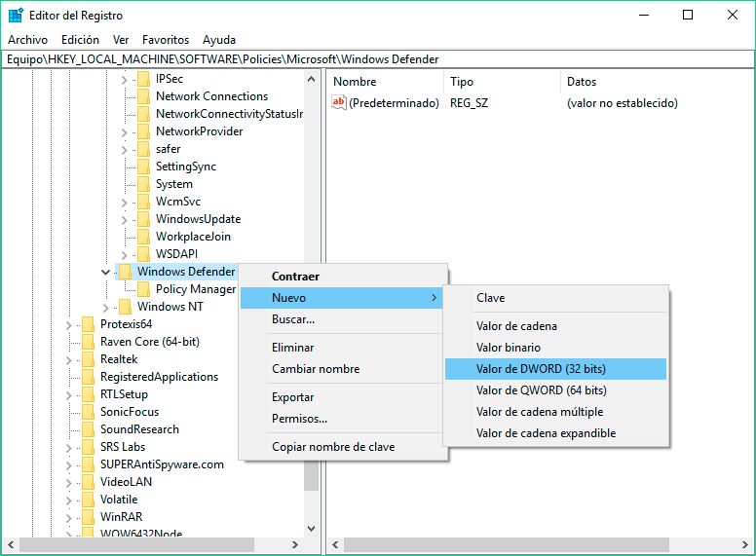Click the WorkplaceJoin folder icon
Screen dimensions: 756x556
pyautogui.click(x=143, y=237)
